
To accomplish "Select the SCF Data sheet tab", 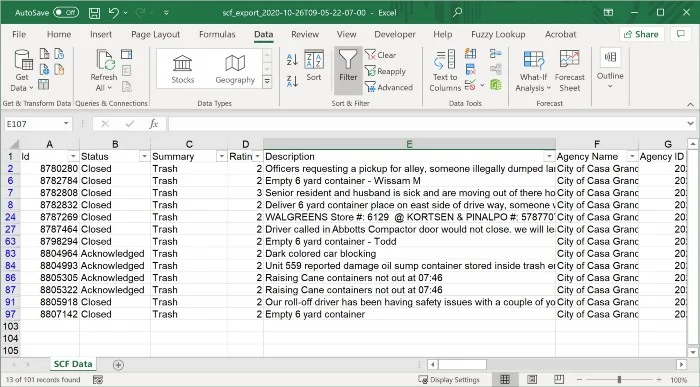I will click(73, 364).
